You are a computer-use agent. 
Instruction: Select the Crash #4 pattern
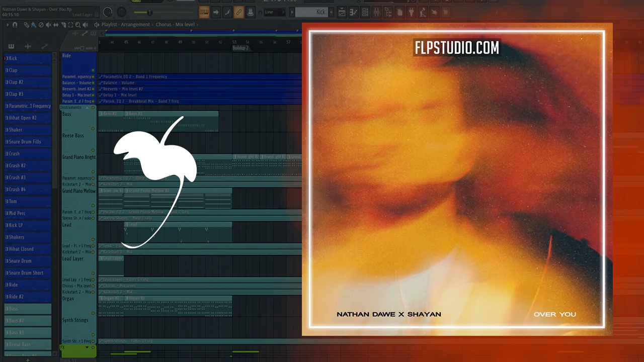tap(28, 190)
